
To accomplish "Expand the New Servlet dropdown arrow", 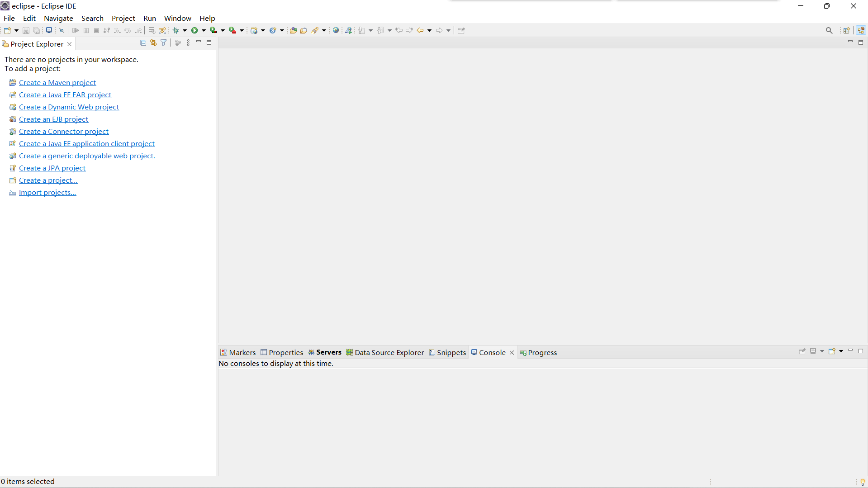I will pos(282,30).
